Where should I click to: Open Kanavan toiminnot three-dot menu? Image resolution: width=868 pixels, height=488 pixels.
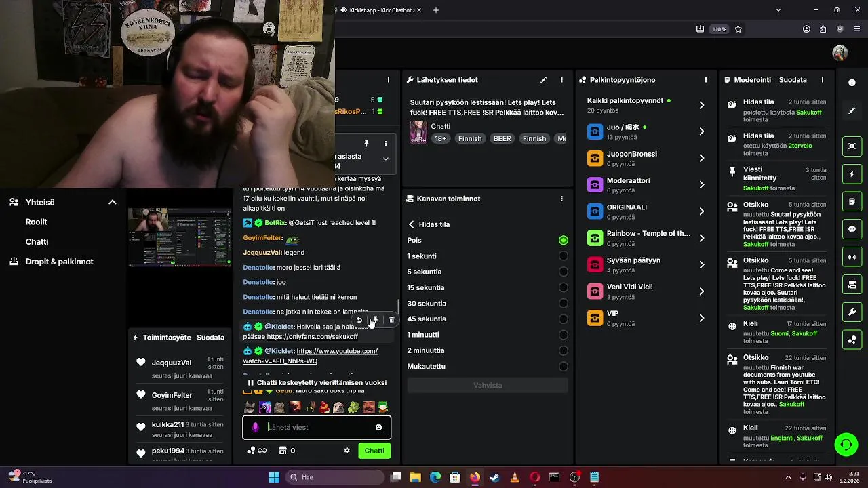(561, 199)
